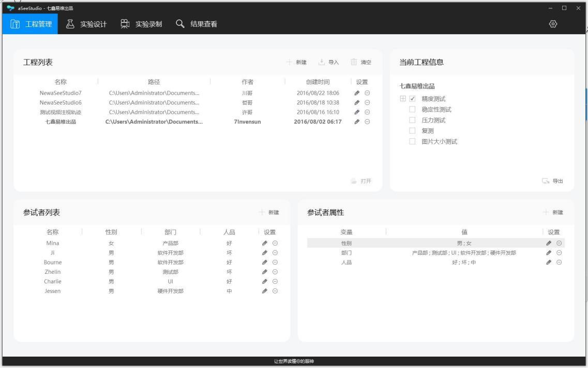Delete participant Bourne with minus icon
This screenshot has width=588, height=368.
(x=275, y=262)
